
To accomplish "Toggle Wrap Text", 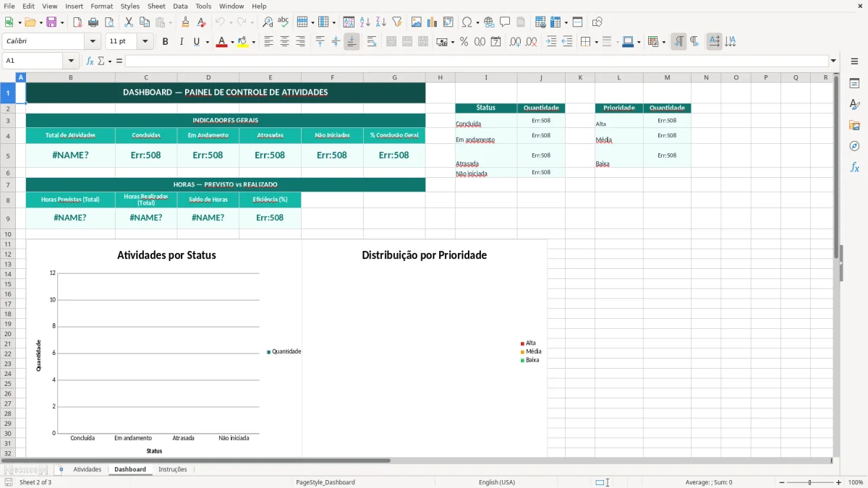I will tap(372, 42).
